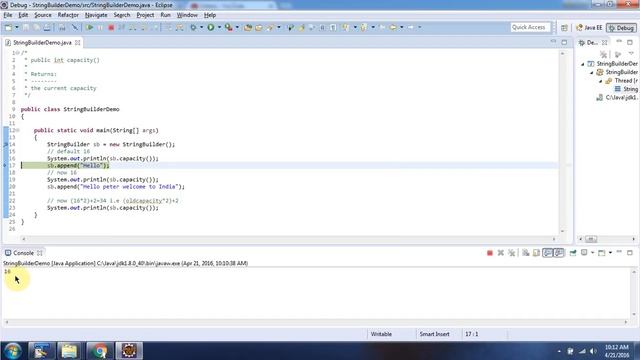Open the Navigate menu
The height and width of the screenshot is (360, 640).
tap(96, 15)
